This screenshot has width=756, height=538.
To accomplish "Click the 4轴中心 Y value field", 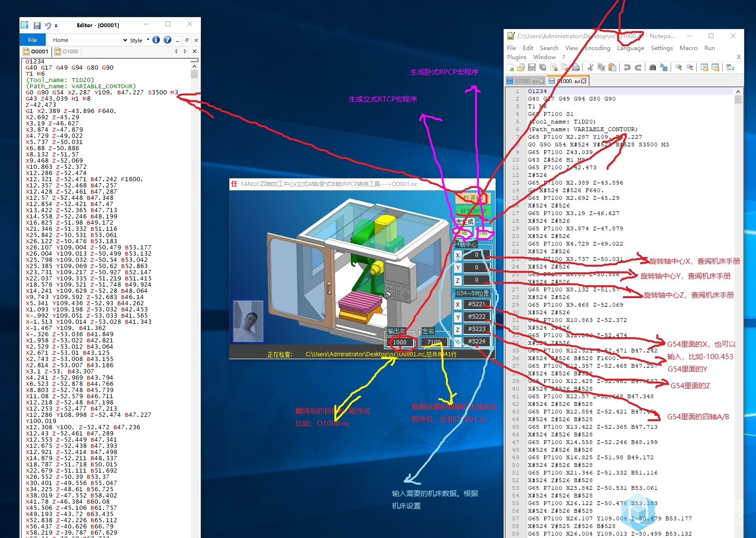I will tap(476, 268).
